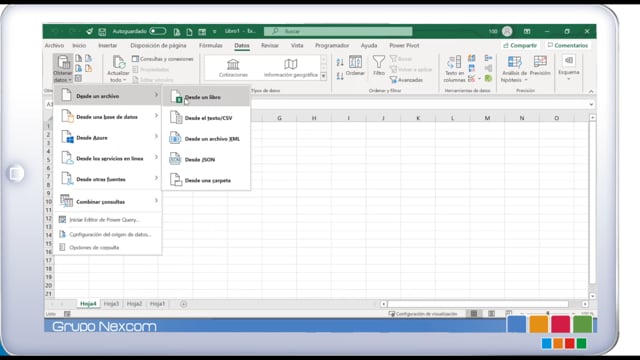The image size is (640, 360).
Task: Switch to Normal view icon
Action: pos(473,314)
